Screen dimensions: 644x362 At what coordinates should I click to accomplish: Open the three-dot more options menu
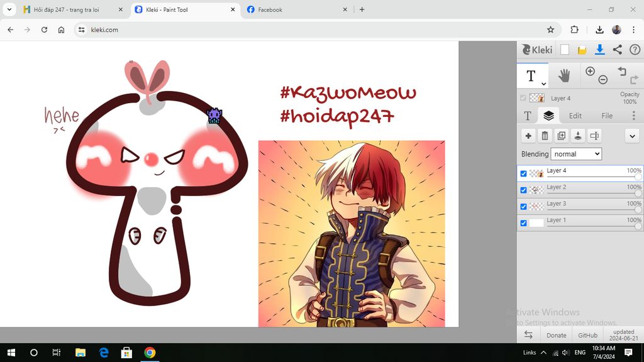coord(634,116)
